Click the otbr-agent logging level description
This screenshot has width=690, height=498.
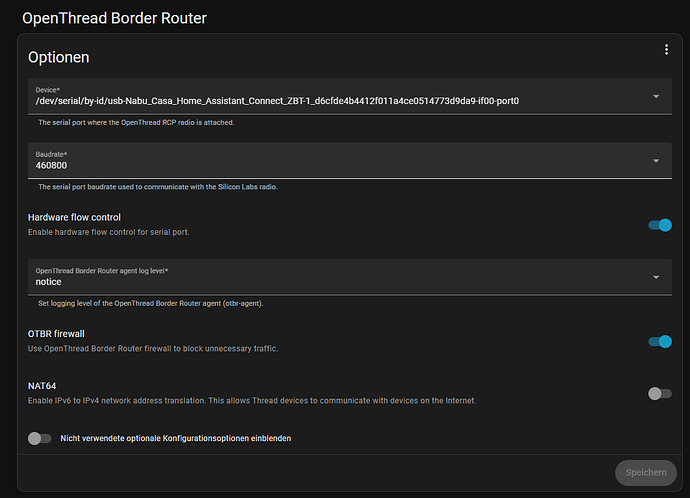pyautogui.click(x=150, y=303)
